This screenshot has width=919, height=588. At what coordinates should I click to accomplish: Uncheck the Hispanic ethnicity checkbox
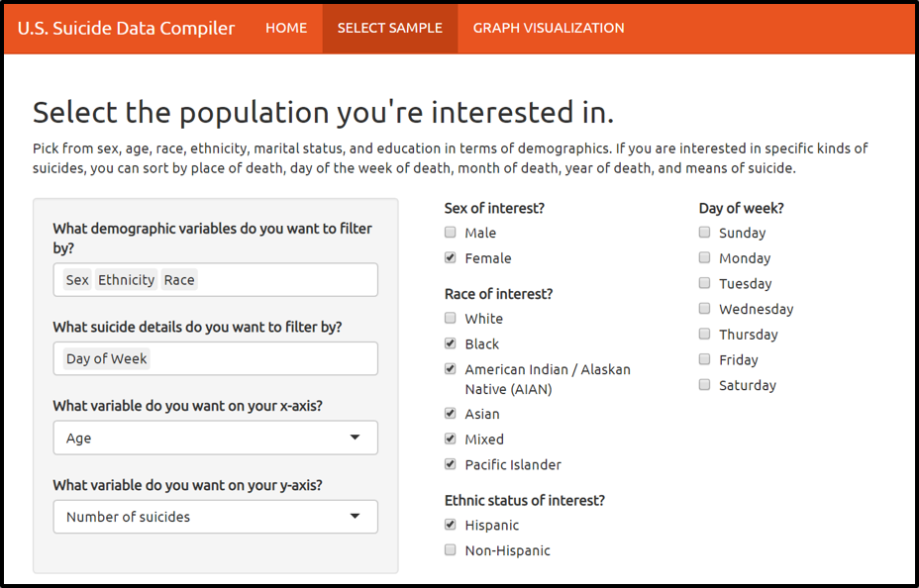(451, 525)
